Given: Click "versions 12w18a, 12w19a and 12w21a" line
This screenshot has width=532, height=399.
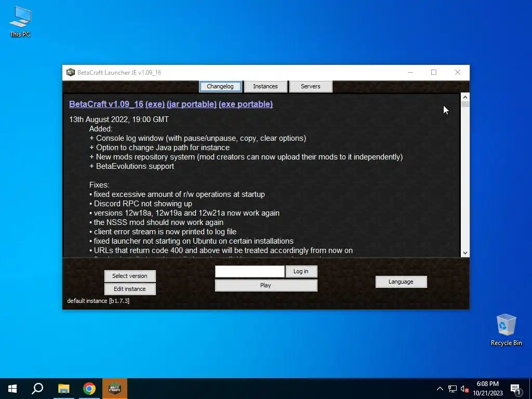Looking at the screenshot, I should pyautogui.click(x=184, y=213).
